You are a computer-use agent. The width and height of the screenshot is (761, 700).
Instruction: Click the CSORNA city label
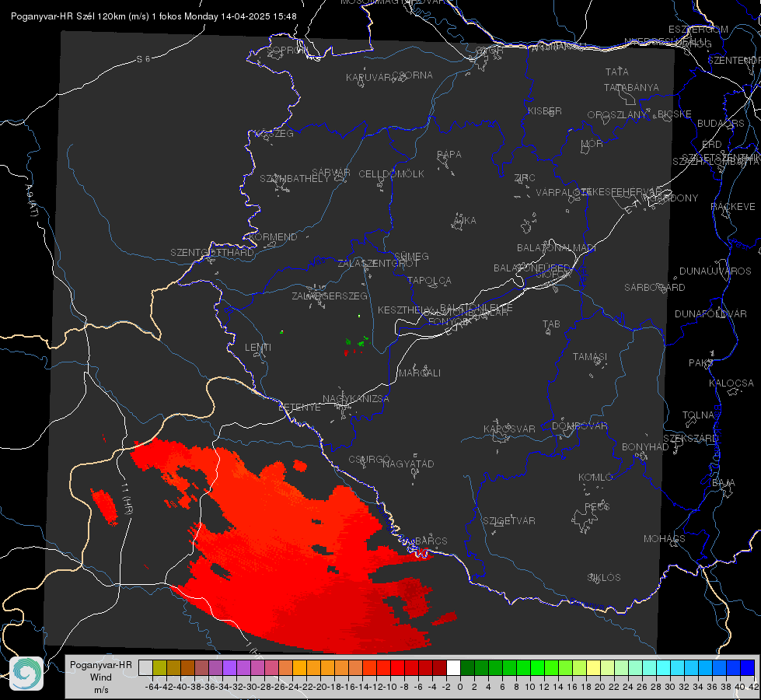pyautogui.click(x=412, y=75)
